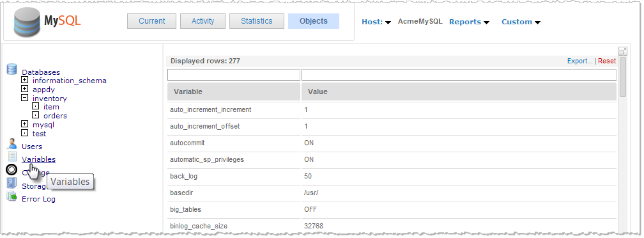Sort by the Value column header
Viewport: 644px width, 238px height.
click(x=459, y=91)
